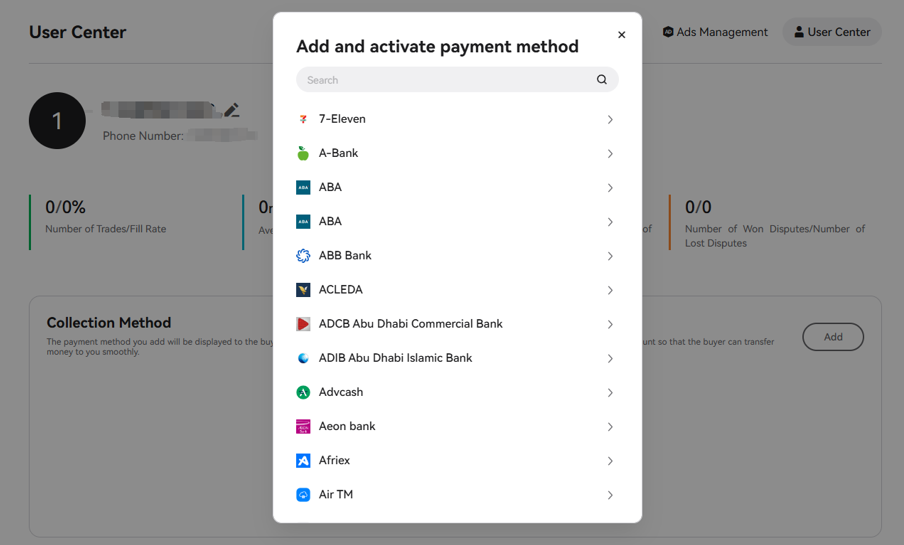Click the ADCB red logo icon
904x545 pixels.
(x=303, y=324)
